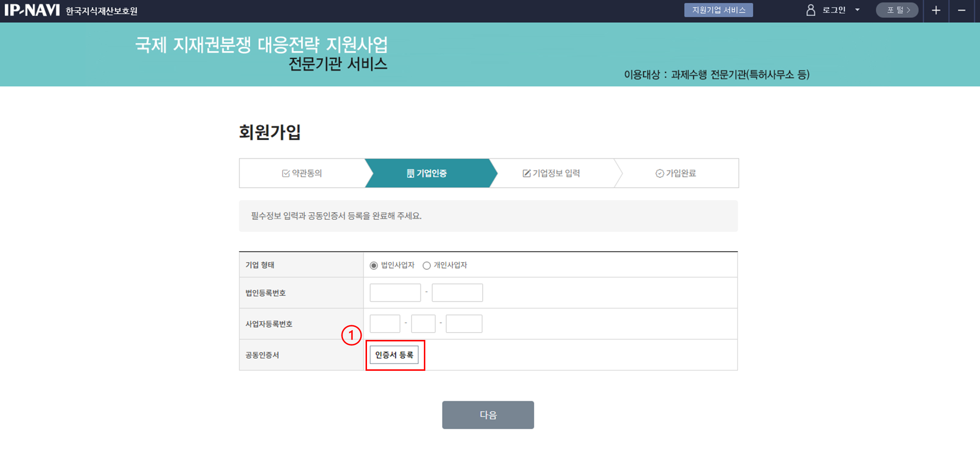Click the minus zoom-out icon
This screenshot has width=980, height=457.
tap(961, 10)
